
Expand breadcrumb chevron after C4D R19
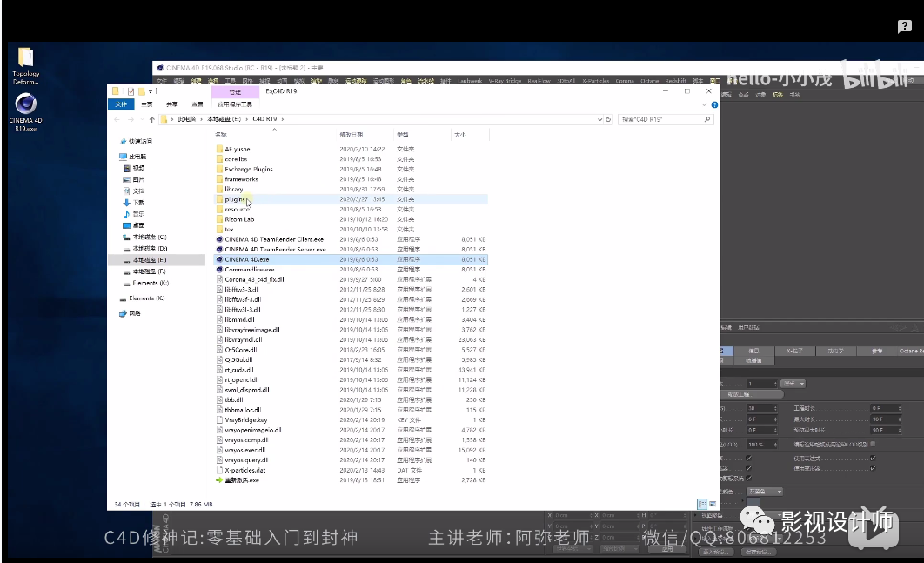pyautogui.click(x=283, y=119)
